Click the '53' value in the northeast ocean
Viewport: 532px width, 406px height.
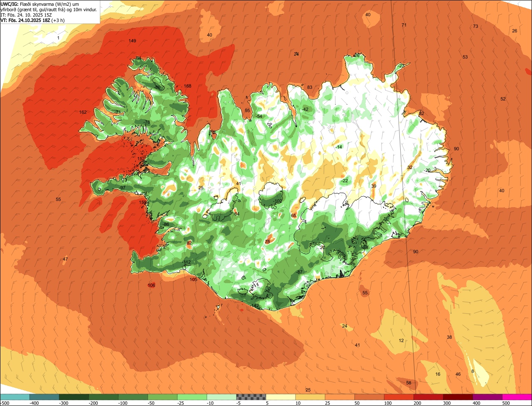point(465,57)
